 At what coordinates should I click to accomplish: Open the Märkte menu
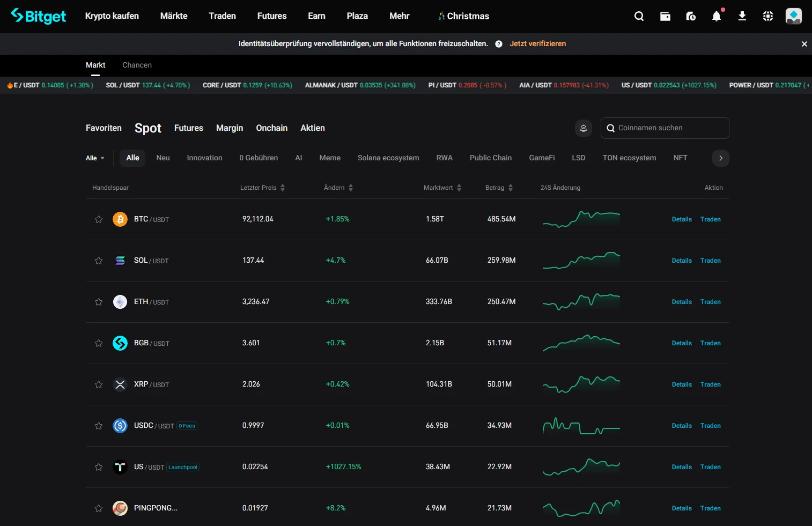pyautogui.click(x=174, y=16)
